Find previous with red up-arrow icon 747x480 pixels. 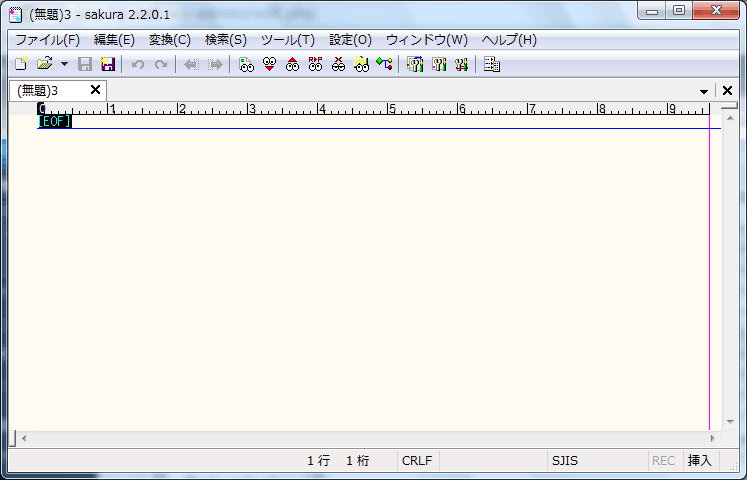point(293,64)
